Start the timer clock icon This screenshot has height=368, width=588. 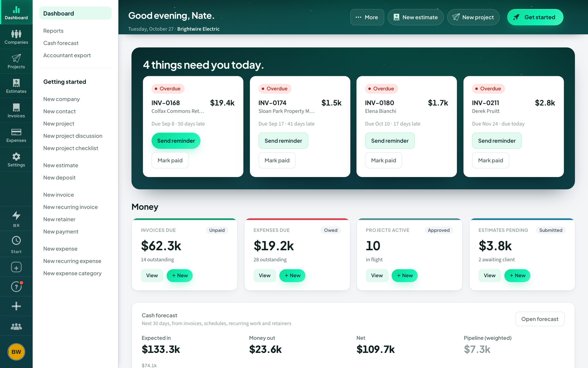(x=16, y=244)
